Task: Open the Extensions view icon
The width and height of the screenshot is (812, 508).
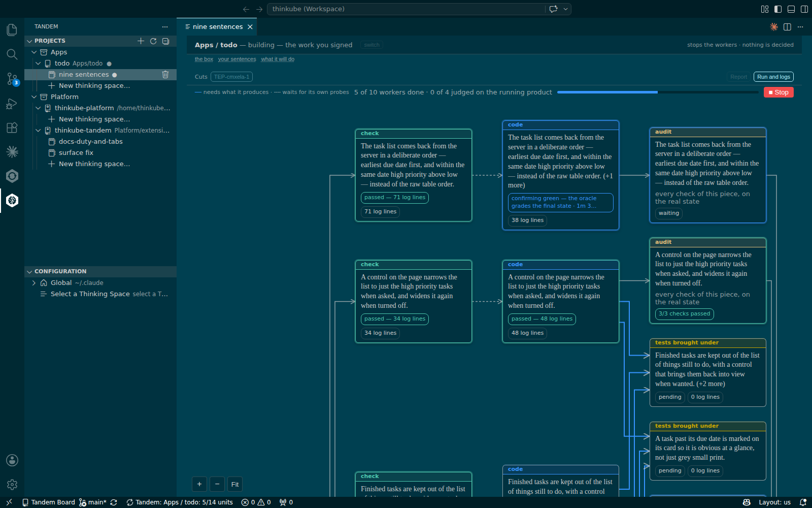Action: tap(12, 128)
